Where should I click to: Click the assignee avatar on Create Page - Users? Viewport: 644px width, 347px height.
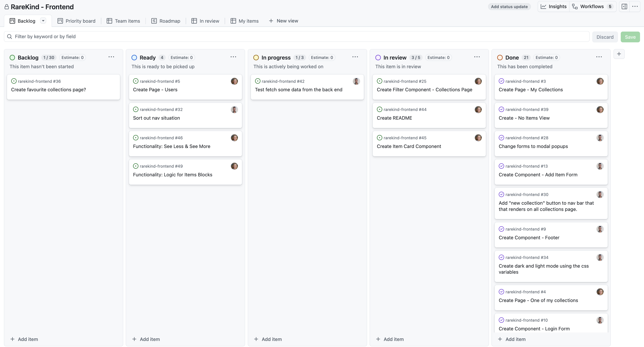pyautogui.click(x=234, y=81)
